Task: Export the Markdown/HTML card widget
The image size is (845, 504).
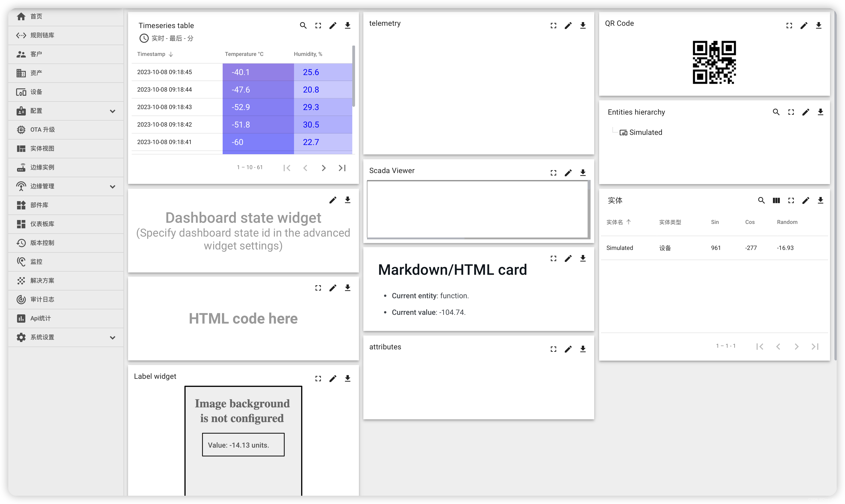Action: click(583, 258)
